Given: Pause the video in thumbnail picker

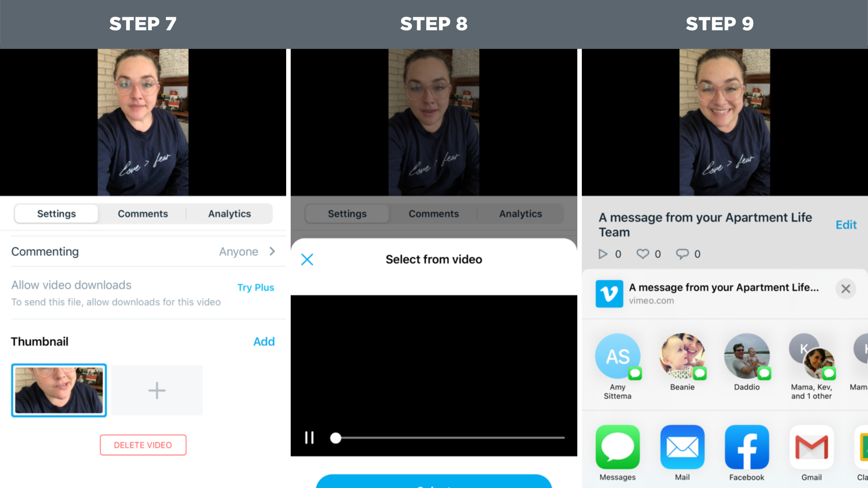Looking at the screenshot, I should pos(309,437).
